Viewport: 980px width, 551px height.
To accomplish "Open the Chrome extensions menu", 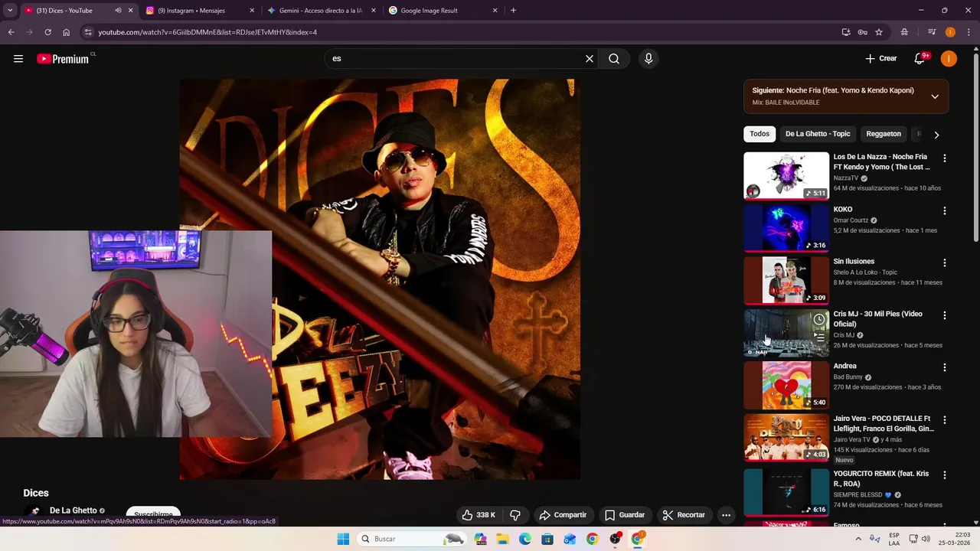I will coord(904,32).
